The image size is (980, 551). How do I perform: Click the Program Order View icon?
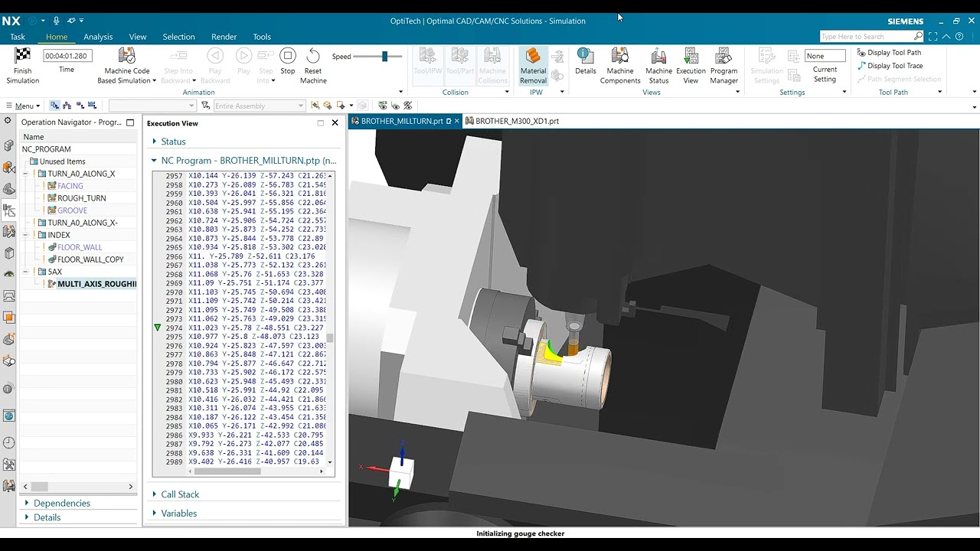[54, 106]
